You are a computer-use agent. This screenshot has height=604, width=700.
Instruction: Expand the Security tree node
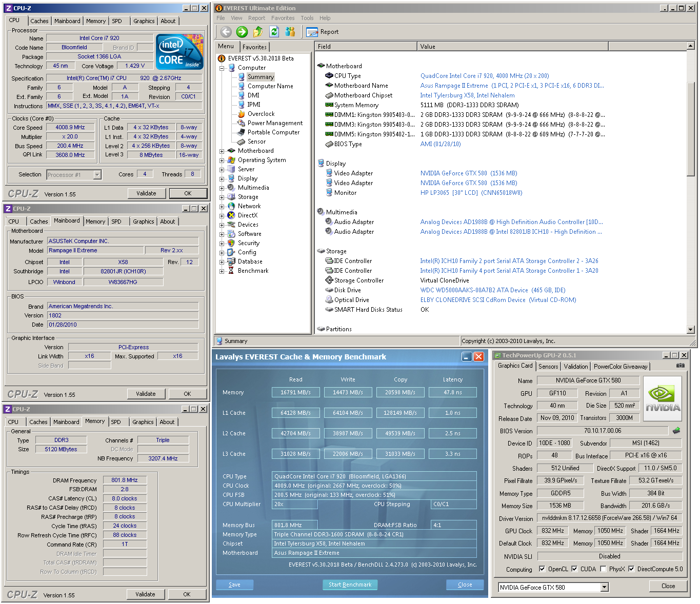[222, 243]
